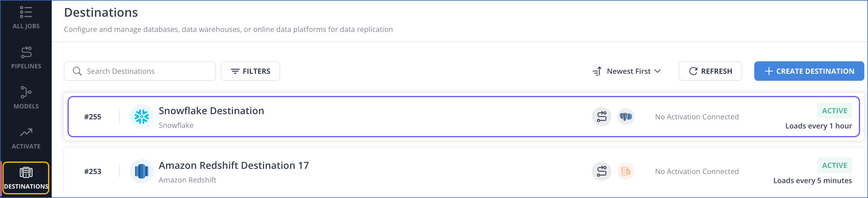This screenshot has width=868, height=198.
Task: Expand the Newest First sort dropdown
Action: (627, 71)
